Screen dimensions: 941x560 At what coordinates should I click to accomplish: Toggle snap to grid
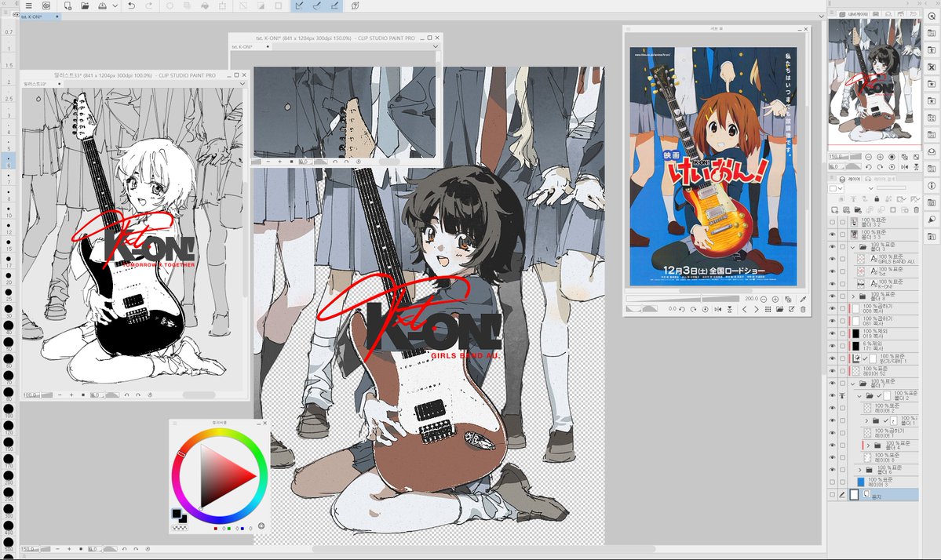tap(334, 5)
